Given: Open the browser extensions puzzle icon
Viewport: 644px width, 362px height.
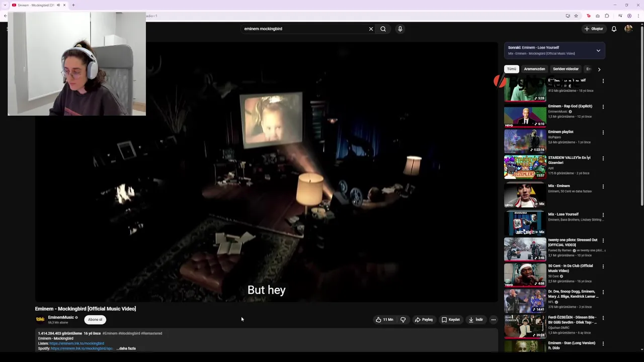Looking at the screenshot, I should tap(607, 16).
